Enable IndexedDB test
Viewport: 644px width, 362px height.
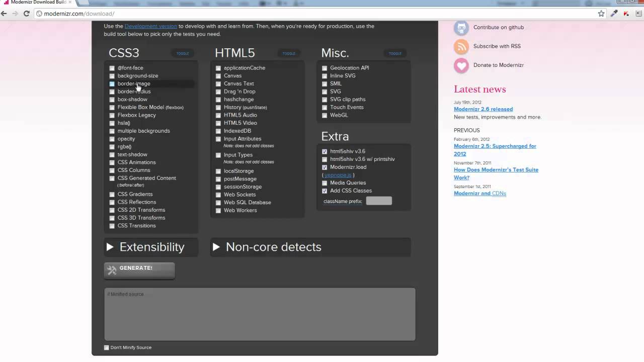pos(218,131)
